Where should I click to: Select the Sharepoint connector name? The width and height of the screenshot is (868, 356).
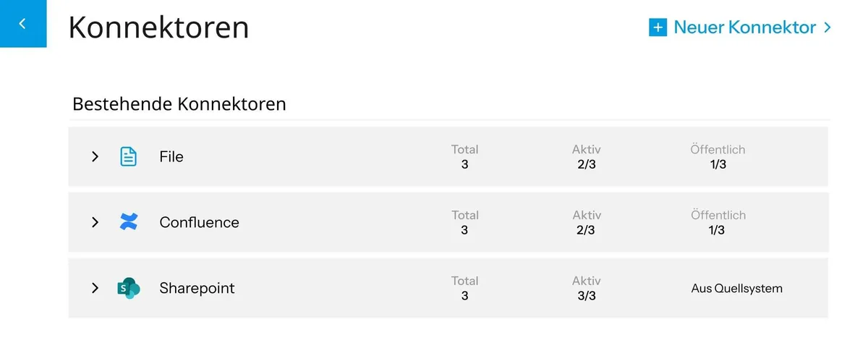(x=197, y=288)
